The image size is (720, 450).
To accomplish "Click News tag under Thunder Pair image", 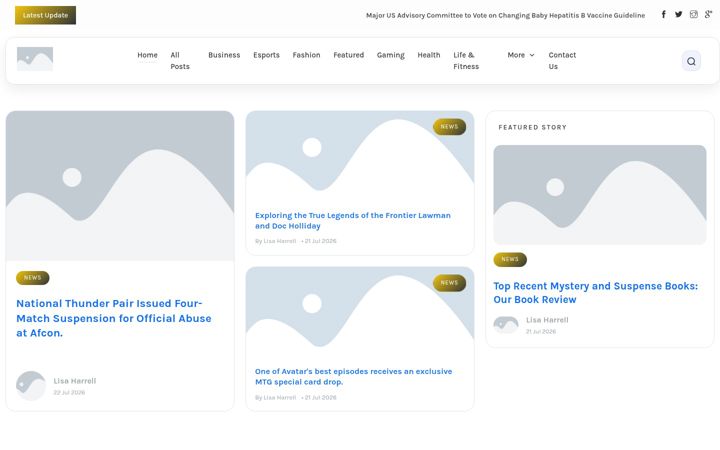I will coord(33,278).
